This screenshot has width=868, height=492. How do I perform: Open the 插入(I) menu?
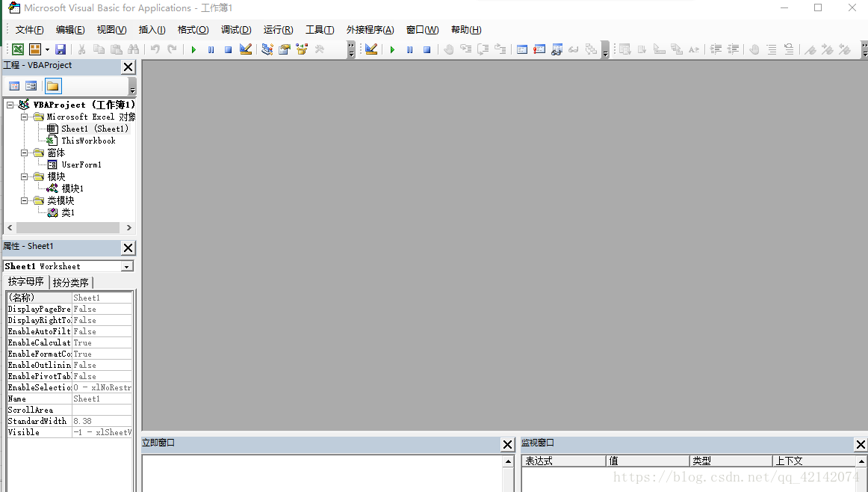(152, 30)
